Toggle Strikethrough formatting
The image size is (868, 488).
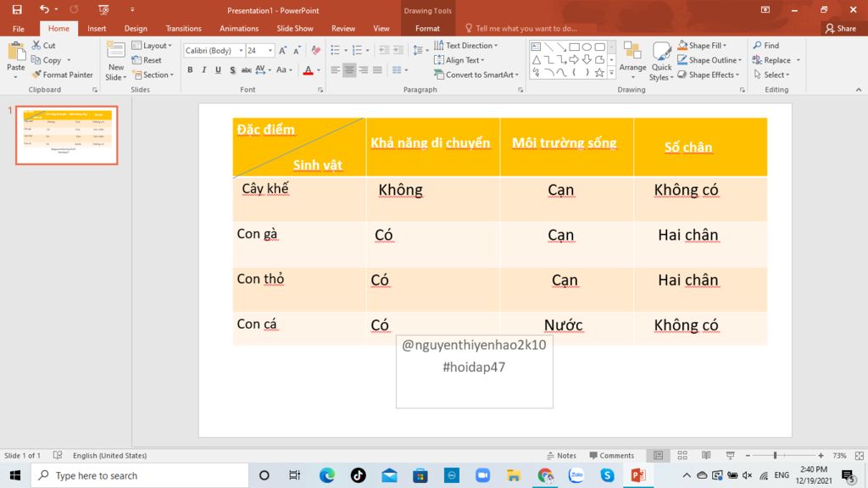(x=247, y=70)
